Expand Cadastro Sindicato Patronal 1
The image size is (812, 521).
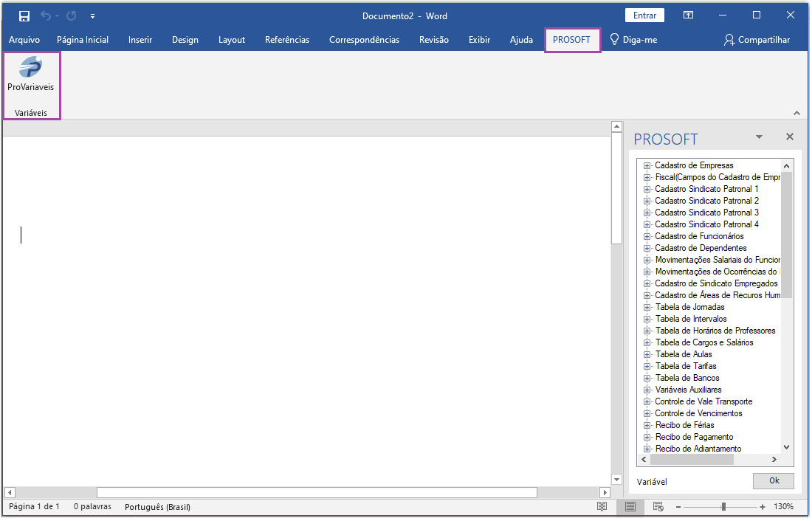click(x=647, y=190)
